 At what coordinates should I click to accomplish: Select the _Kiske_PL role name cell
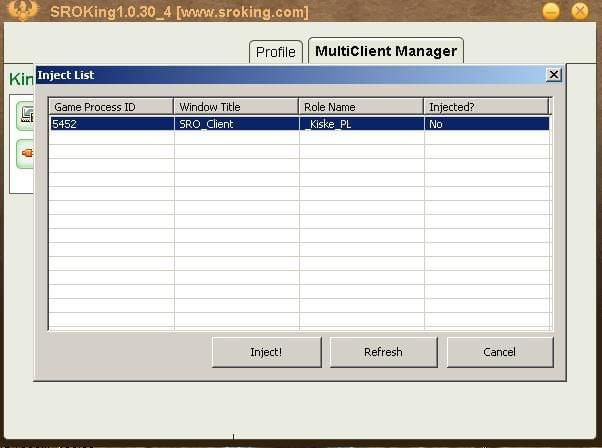click(361, 124)
